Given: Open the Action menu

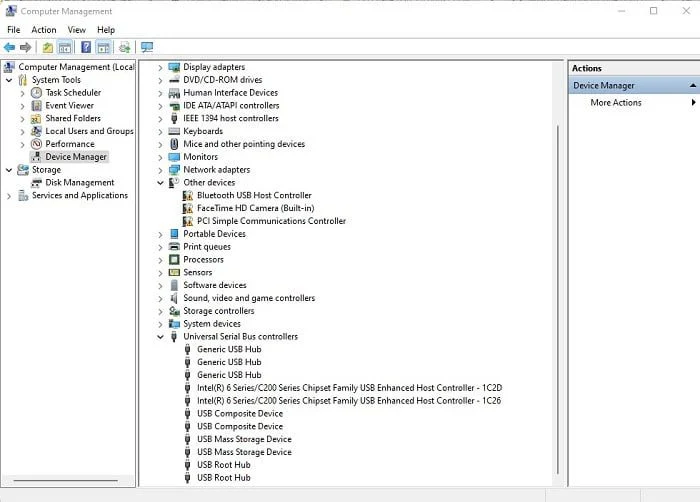Looking at the screenshot, I should pyautogui.click(x=44, y=30).
